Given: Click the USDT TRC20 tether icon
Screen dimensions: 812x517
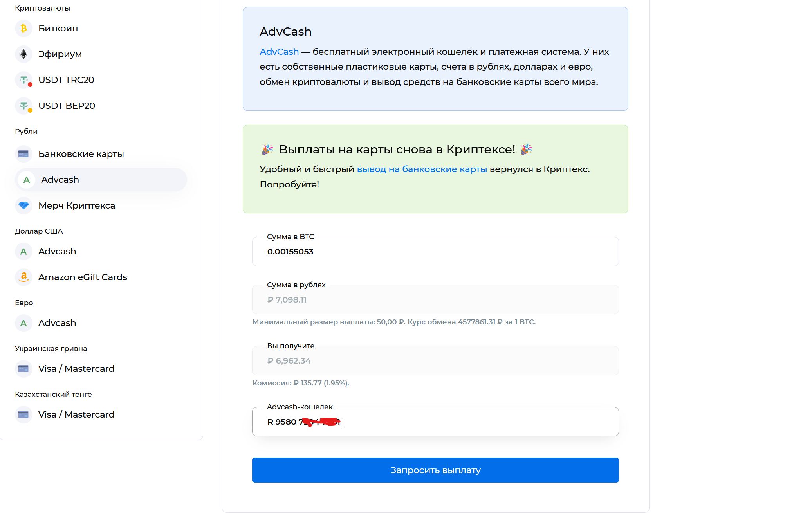Looking at the screenshot, I should coord(23,80).
